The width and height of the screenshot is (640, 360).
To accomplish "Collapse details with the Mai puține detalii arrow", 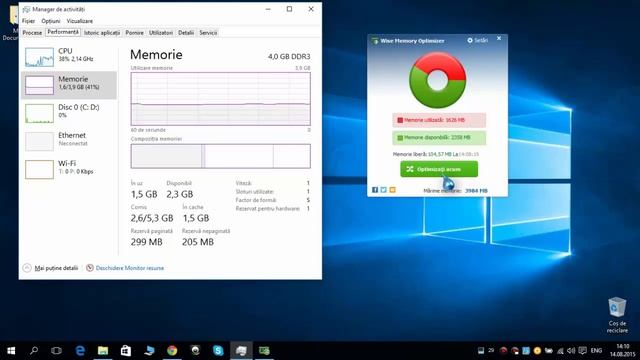I will pyautogui.click(x=27, y=268).
